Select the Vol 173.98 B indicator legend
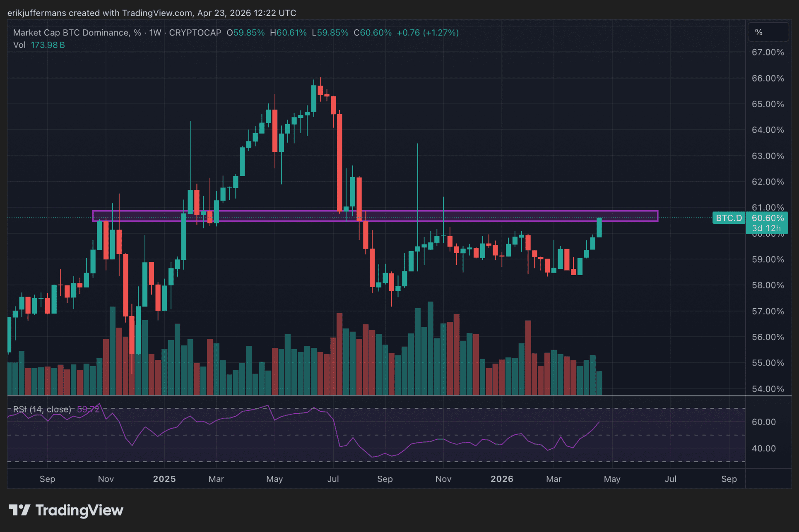 coord(39,45)
